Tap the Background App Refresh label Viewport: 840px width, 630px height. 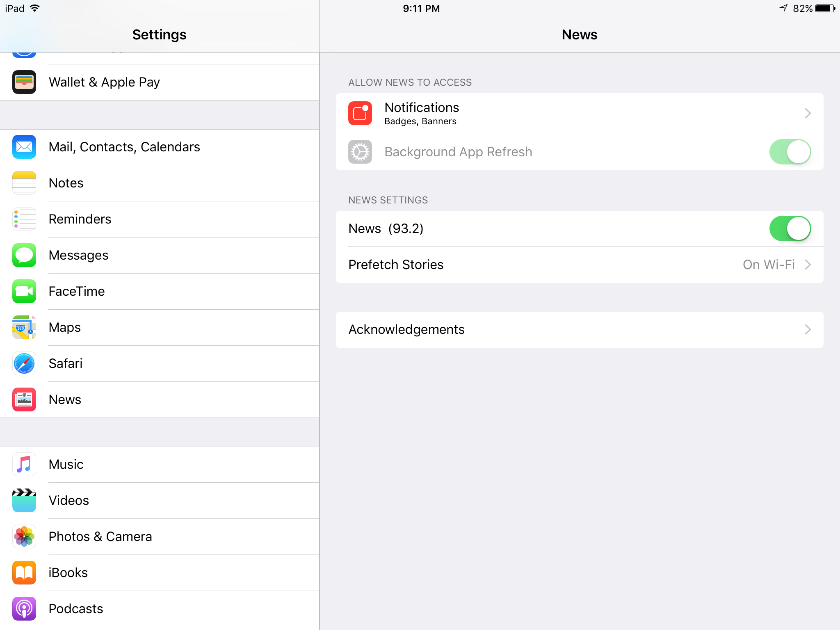pyautogui.click(x=458, y=152)
